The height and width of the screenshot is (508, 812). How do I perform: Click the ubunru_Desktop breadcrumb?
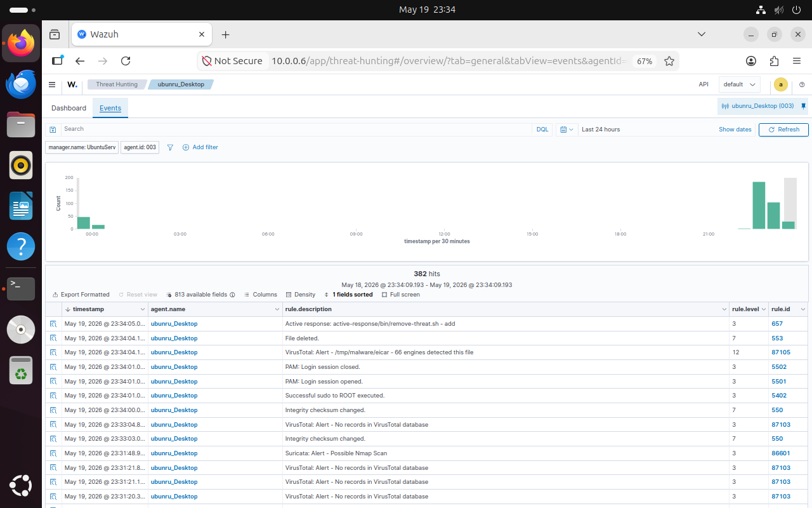pos(181,84)
